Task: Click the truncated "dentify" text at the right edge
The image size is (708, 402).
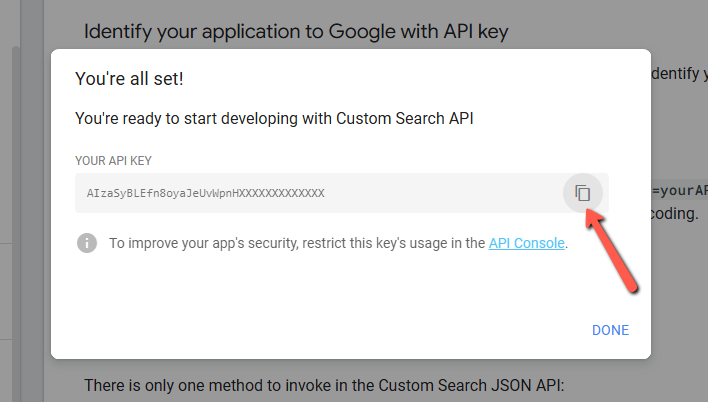Action: 679,73
